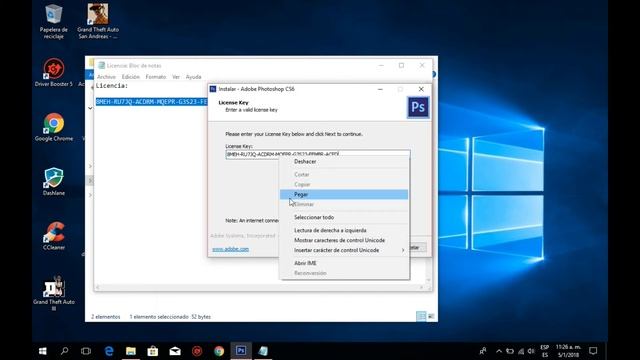Click in the License Key input field
640x360 pixels.
(318, 153)
